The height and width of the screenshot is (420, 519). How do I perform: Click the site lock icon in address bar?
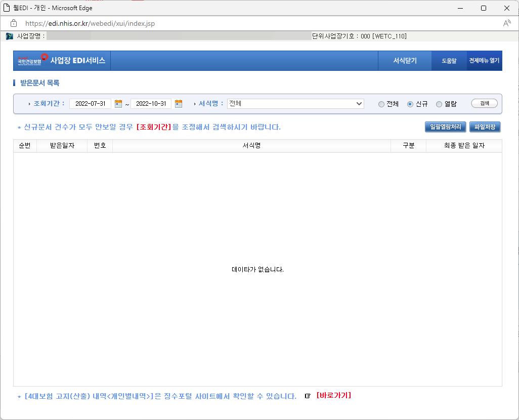[14, 23]
